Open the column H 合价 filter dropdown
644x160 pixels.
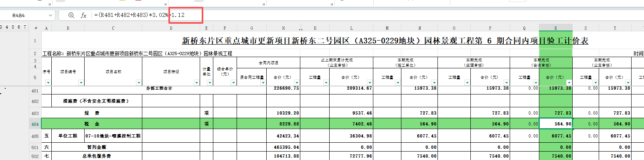pos(297,82)
